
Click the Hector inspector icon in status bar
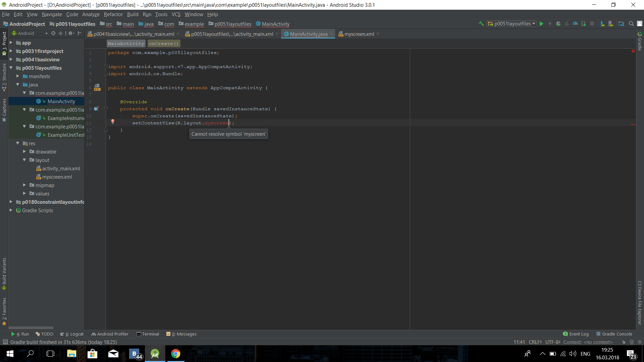(x=632, y=342)
